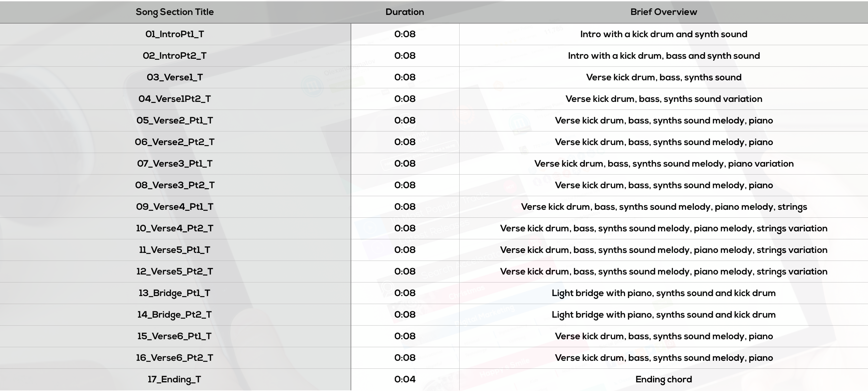The height and width of the screenshot is (391, 868).
Task: Select the 04_Verse1Pt2_T row title
Action: coord(174,99)
